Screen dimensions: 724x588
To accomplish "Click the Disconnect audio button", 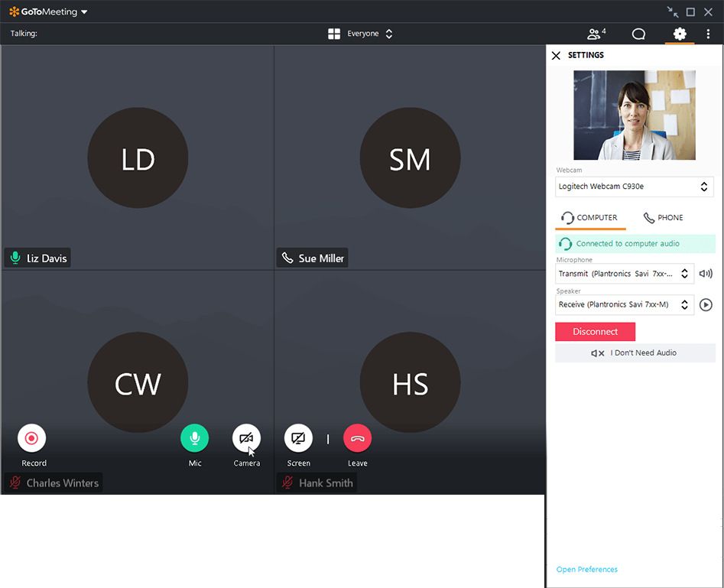I will pyautogui.click(x=595, y=332).
